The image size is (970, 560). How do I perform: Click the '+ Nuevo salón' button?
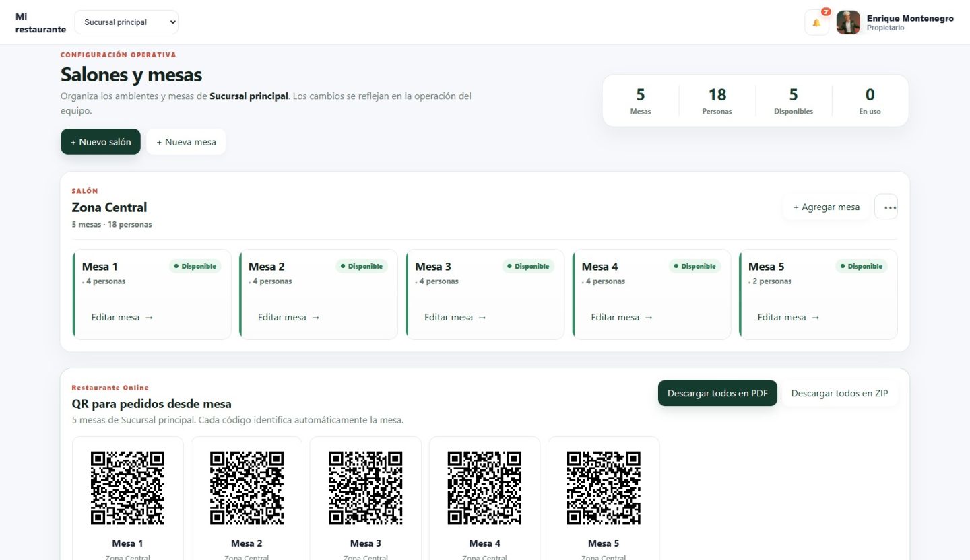tap(100, 142)
